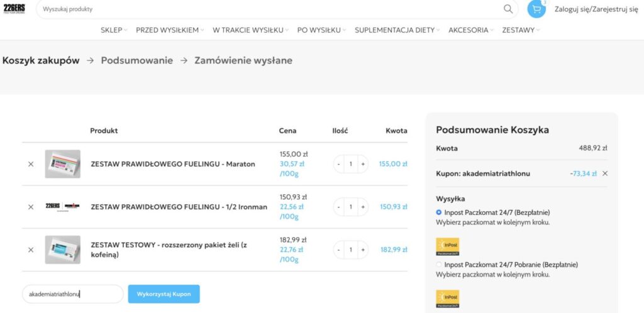Image resolution: width=644 pixels, height=313 pixels.
Task: Decrease 1/2 Ironman quantity with minus
Action: (x=338, y=207)
